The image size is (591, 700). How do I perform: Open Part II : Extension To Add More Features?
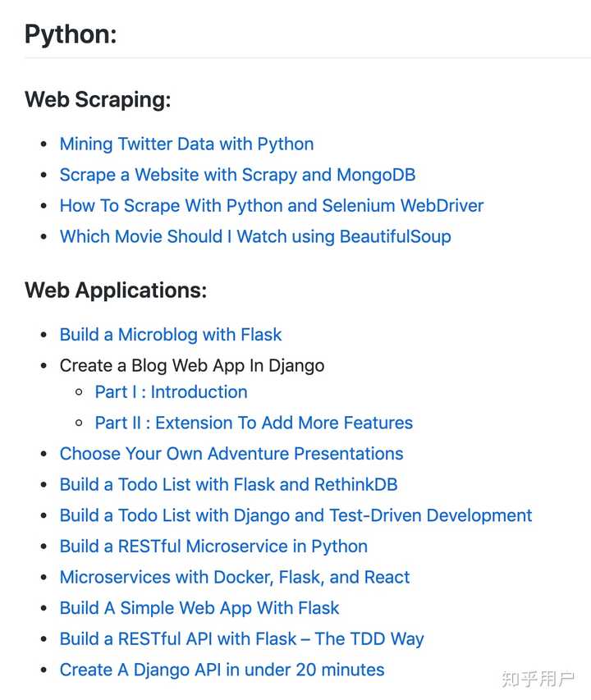[x=254, y=423]
